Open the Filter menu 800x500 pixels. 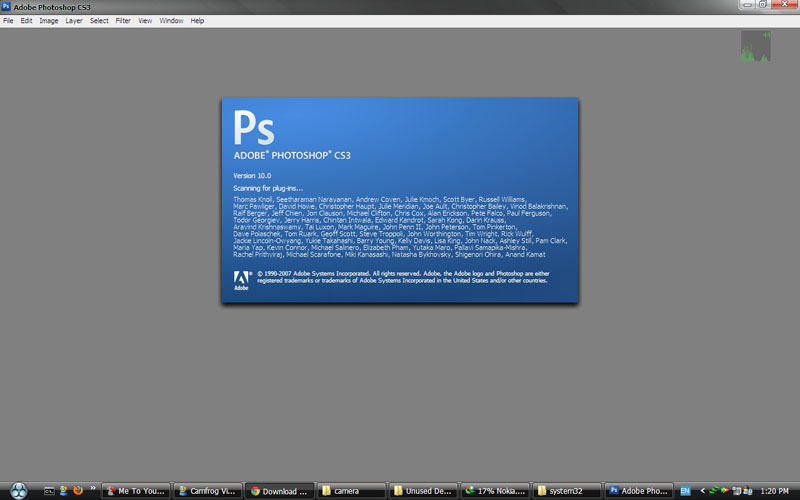click(123, 21)
